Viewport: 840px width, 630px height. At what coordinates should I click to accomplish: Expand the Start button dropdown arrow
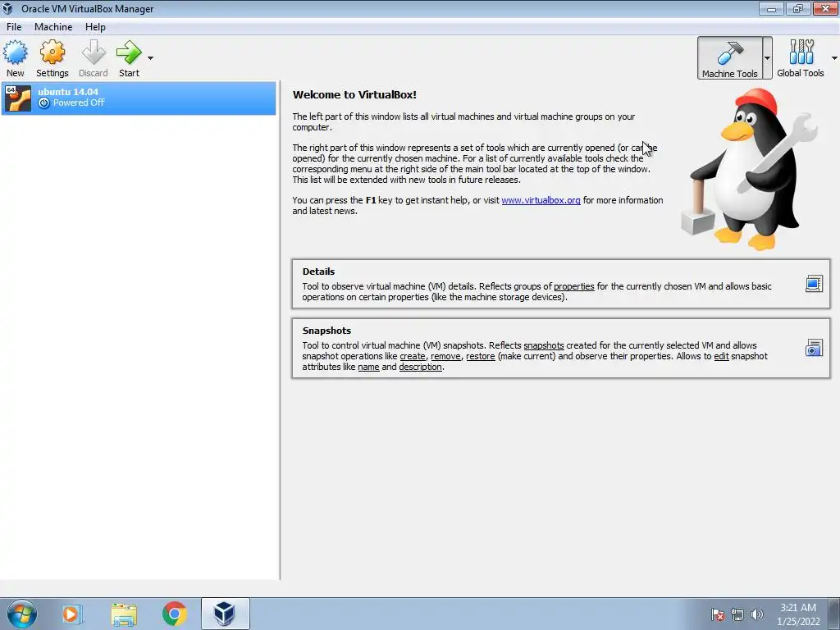coord(151,58)
